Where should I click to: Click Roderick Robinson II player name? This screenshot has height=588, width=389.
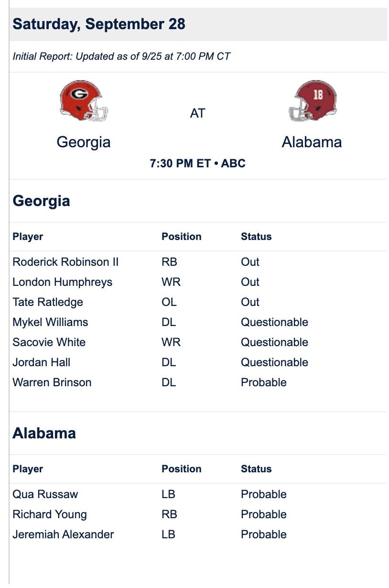point(65,262)
